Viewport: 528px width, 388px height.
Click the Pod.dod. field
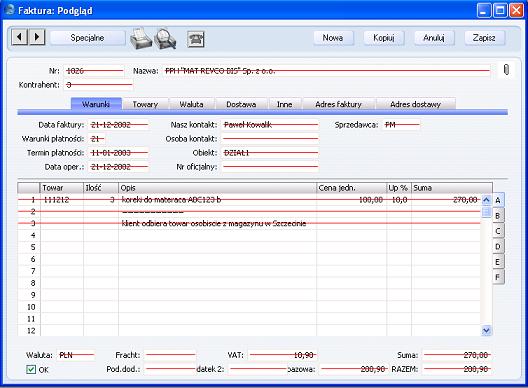(x=170, y=369)
